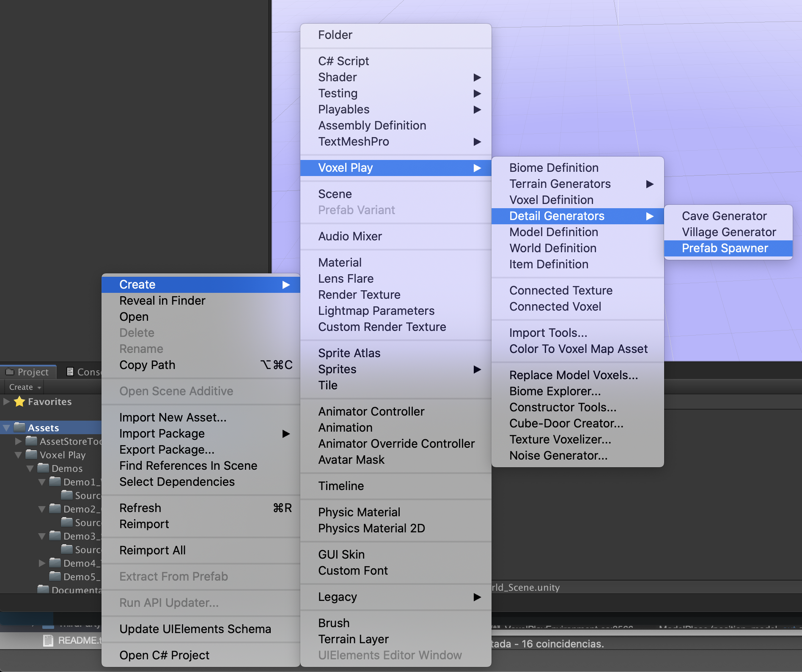Click World Definition menu entry

(577, 248)
